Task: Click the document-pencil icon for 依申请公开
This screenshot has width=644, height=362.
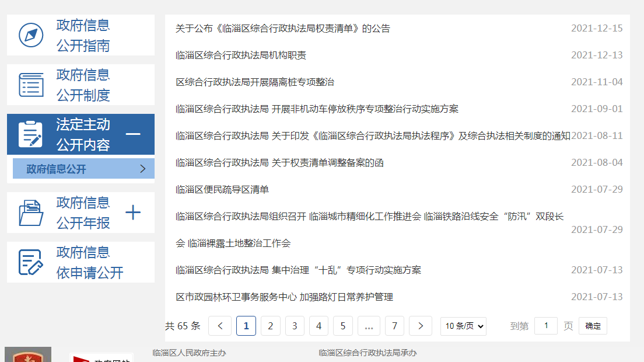Action: 31,262
